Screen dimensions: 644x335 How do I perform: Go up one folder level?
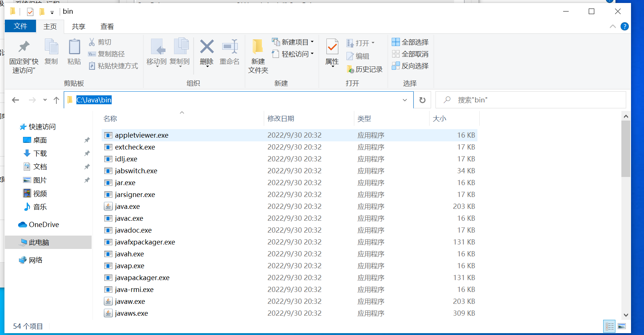[x=56, y=100]
